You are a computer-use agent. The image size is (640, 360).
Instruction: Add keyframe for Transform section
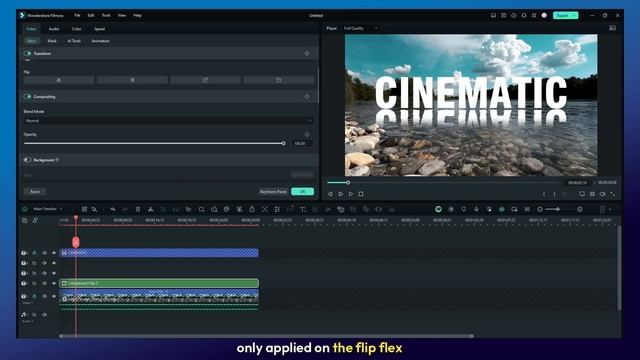click(307, 53)
